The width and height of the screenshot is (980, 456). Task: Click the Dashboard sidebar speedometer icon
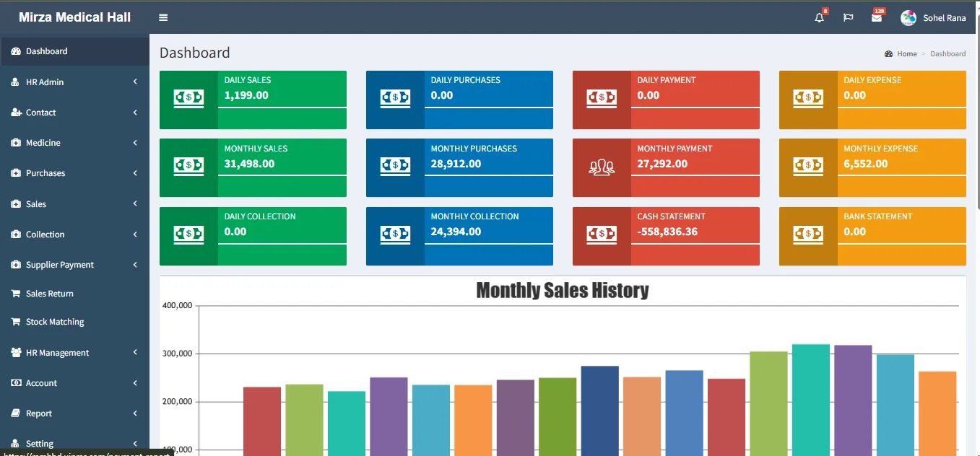click(x=16, y=51)
